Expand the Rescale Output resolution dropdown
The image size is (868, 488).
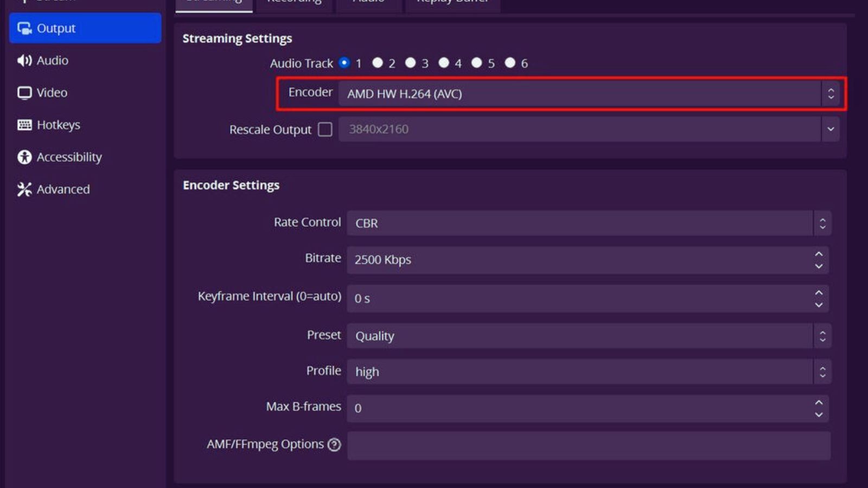(830, 129)
